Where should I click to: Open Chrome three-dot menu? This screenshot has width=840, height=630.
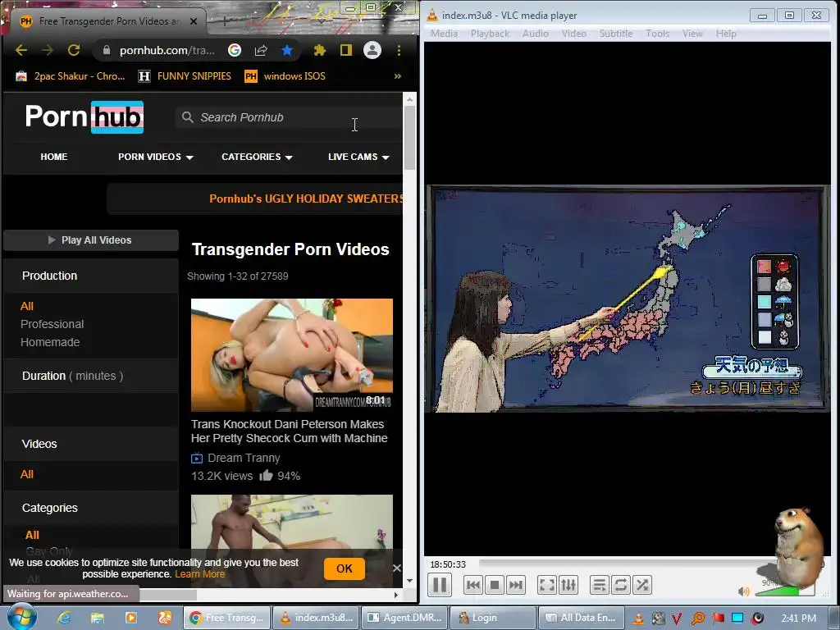(x=399, y=50)
